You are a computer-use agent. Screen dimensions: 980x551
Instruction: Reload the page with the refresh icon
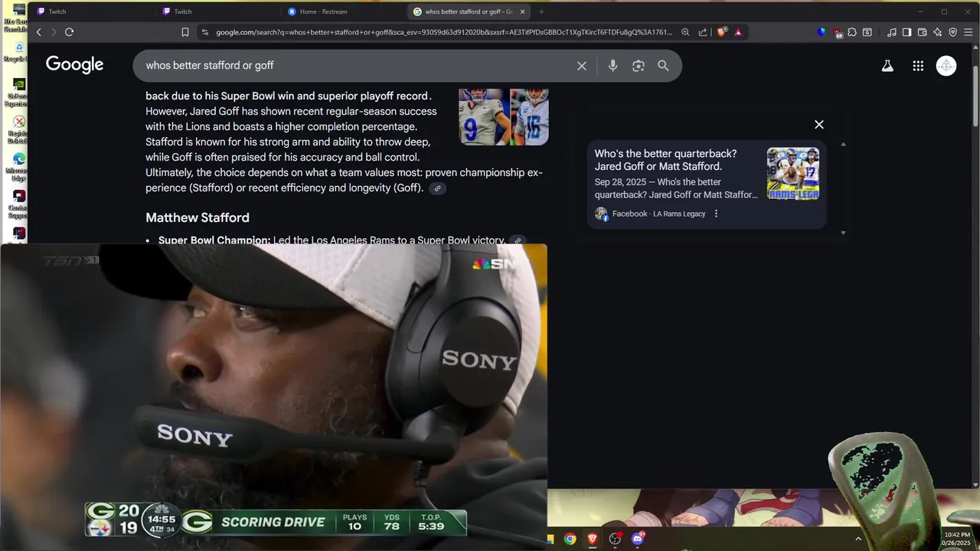coord(69,32)
